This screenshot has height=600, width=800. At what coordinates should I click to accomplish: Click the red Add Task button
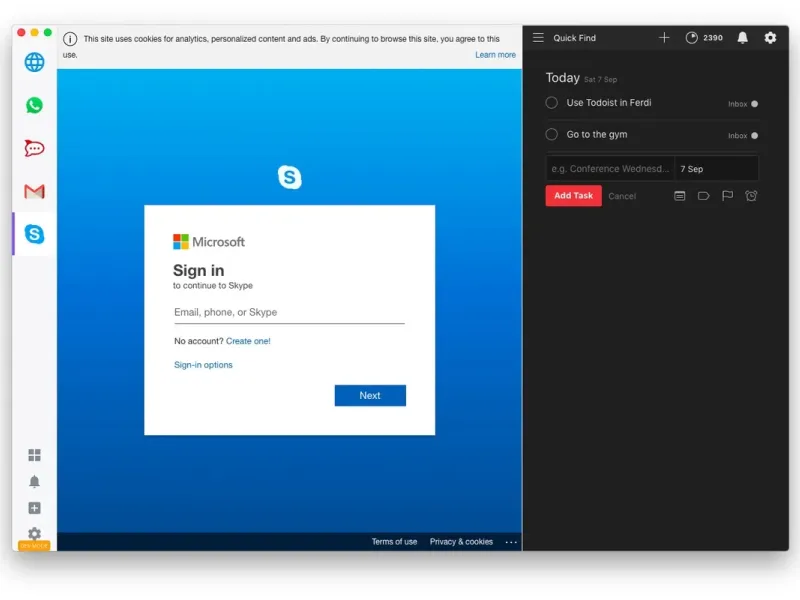(x=573, y=196)
